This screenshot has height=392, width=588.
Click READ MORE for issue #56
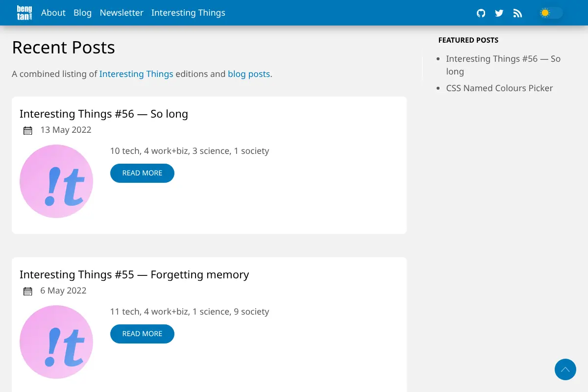coord(142,173)
